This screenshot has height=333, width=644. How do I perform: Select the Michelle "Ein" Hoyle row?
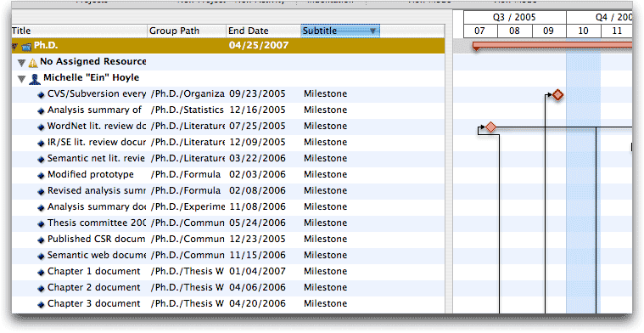pos(228,78)
